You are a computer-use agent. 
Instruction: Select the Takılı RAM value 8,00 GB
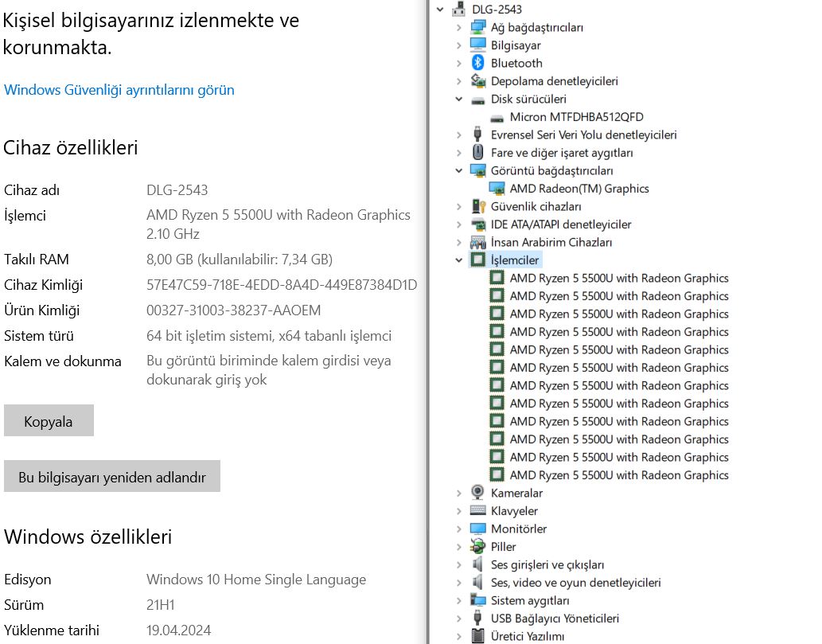(240, 259)
